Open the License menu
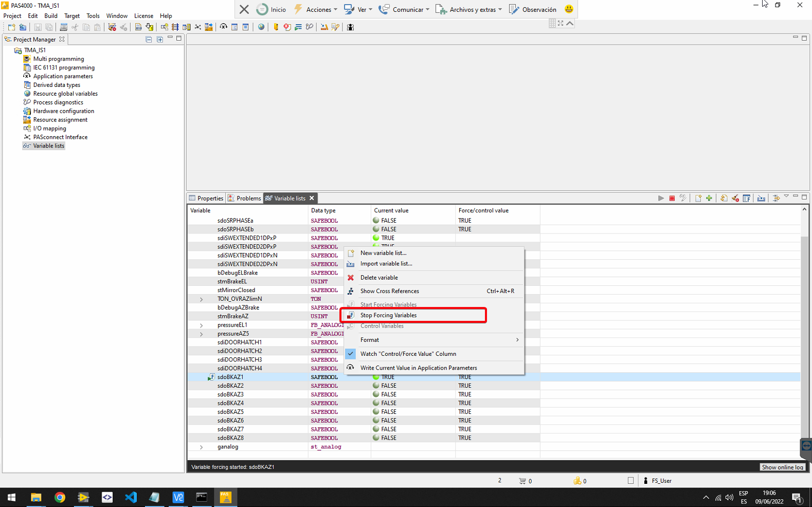 click(143, 16)
